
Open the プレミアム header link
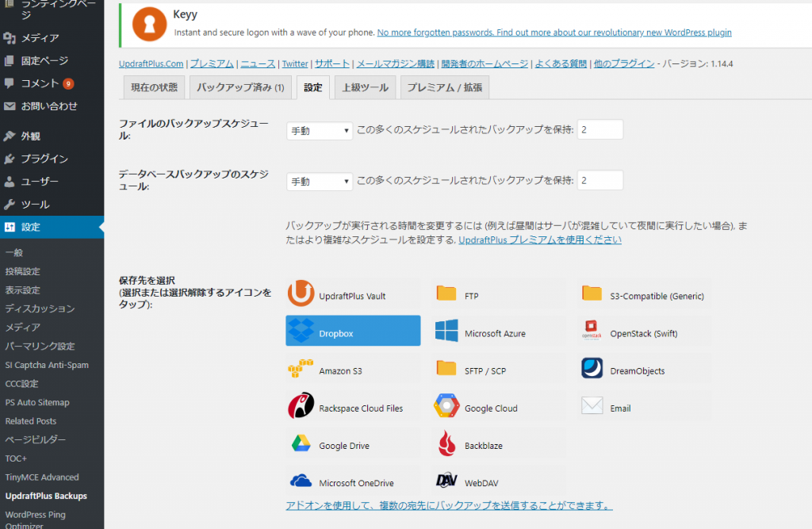(212, 63)
